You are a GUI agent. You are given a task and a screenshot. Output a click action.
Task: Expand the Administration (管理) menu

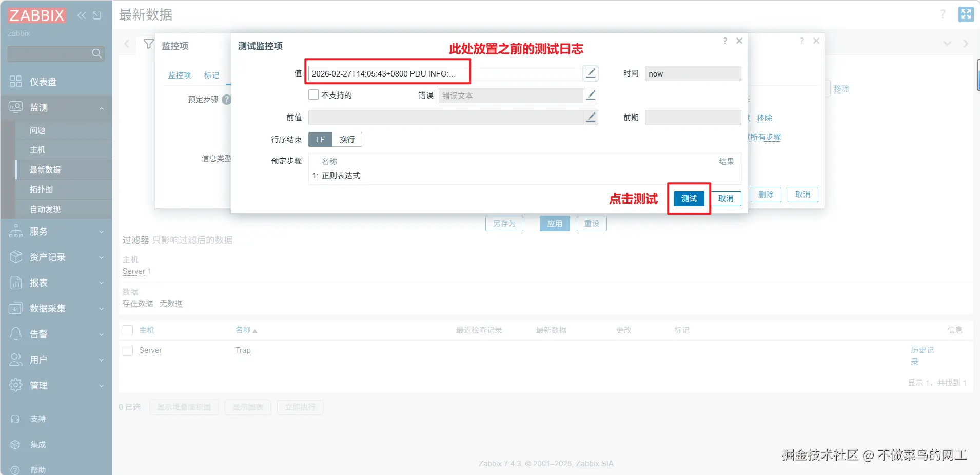(x=56, y=385)
